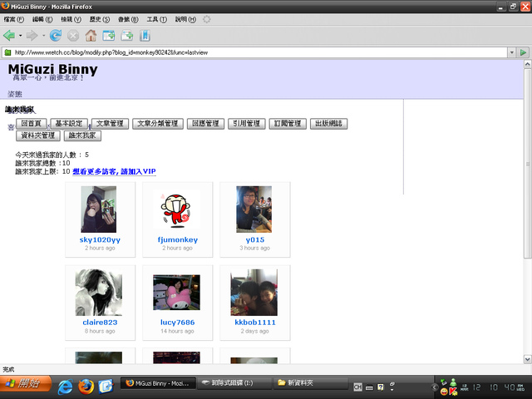Screen dimensions: 532x399
Task: Click the sky1020yy username link
Action: point(100,239)
